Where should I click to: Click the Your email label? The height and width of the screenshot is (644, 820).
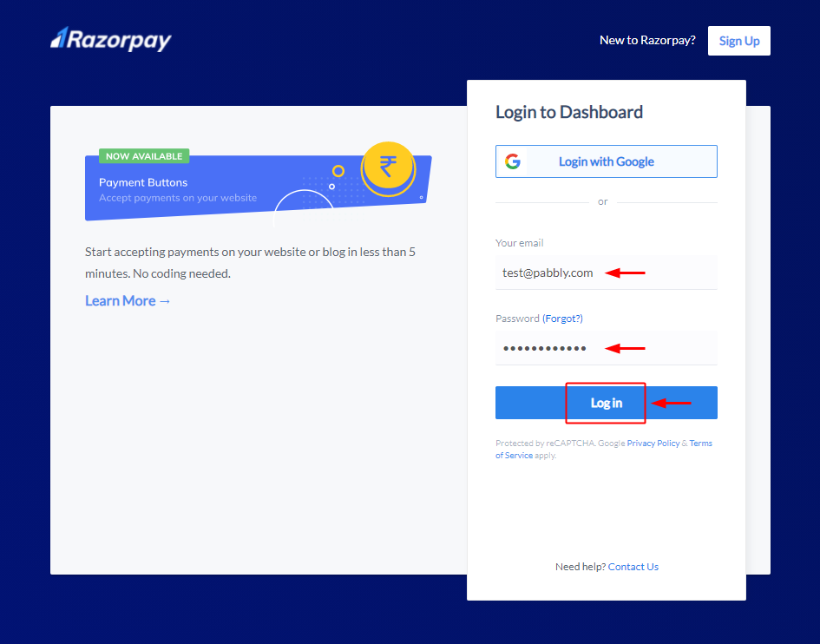519,243
